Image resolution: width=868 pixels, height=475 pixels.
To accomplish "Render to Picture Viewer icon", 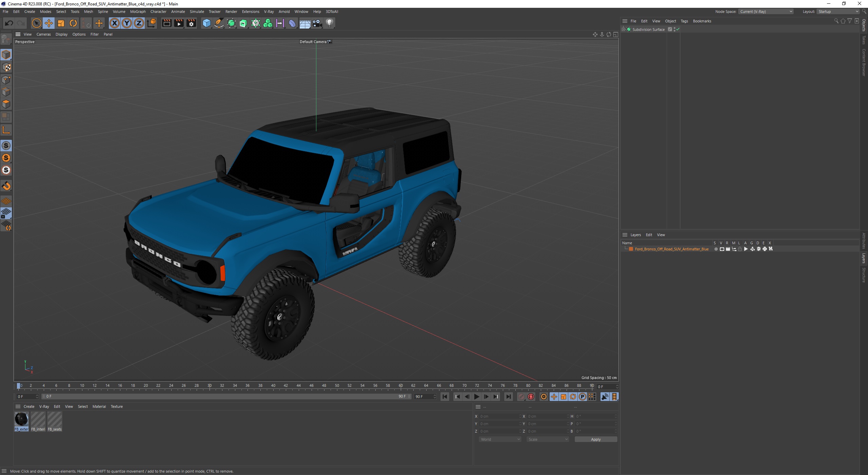I will [x=179, y=23].
